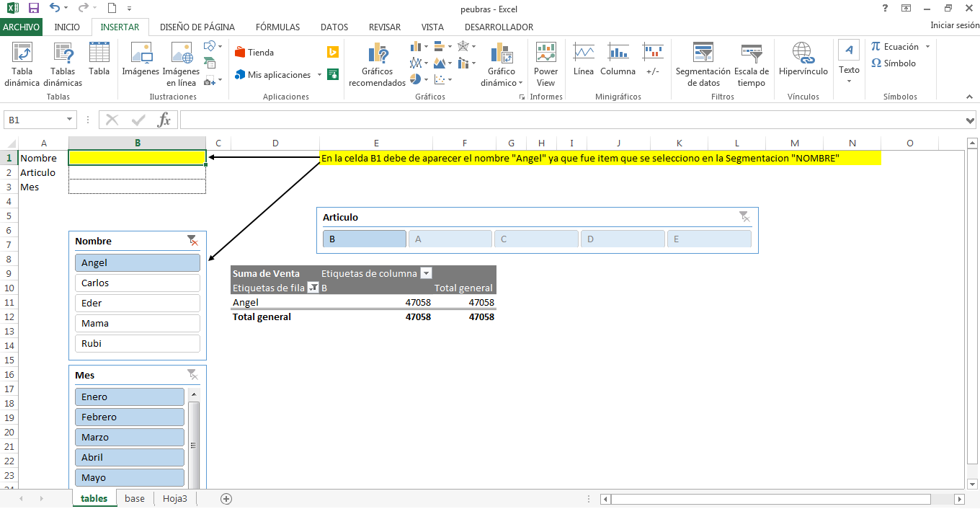Switch to the DATOS ribbon tab
The width and height of the screenshot is (980, 509).
[x=334, y=27]
